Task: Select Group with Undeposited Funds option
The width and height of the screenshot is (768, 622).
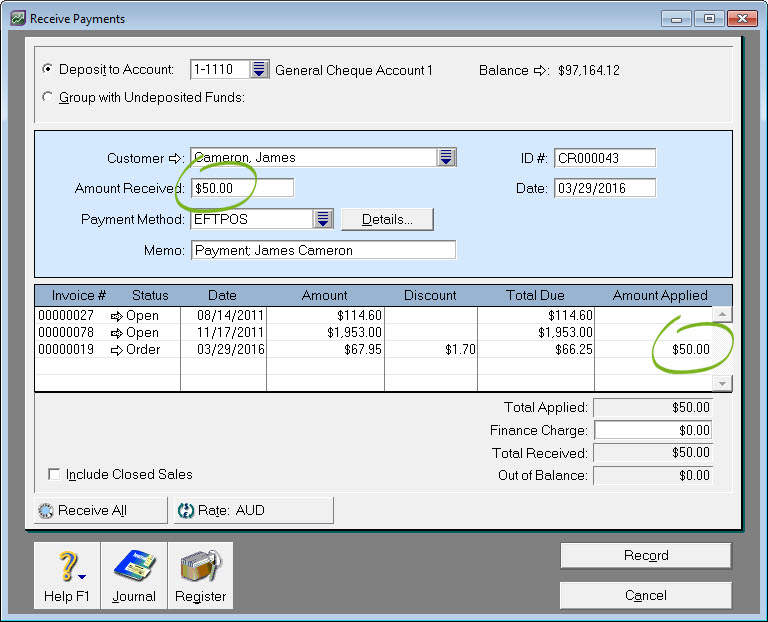Action: (47, 97)
